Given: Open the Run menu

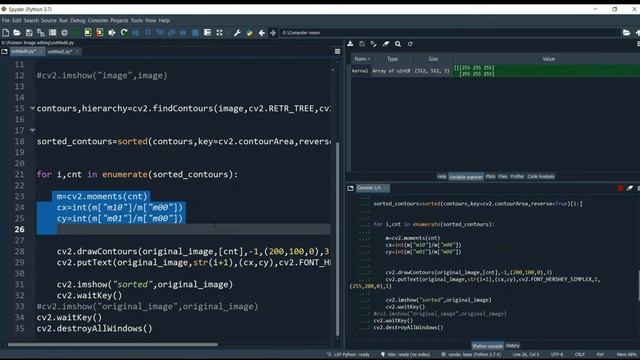Looking at the screenshot, I should click(x=63, y=20).
